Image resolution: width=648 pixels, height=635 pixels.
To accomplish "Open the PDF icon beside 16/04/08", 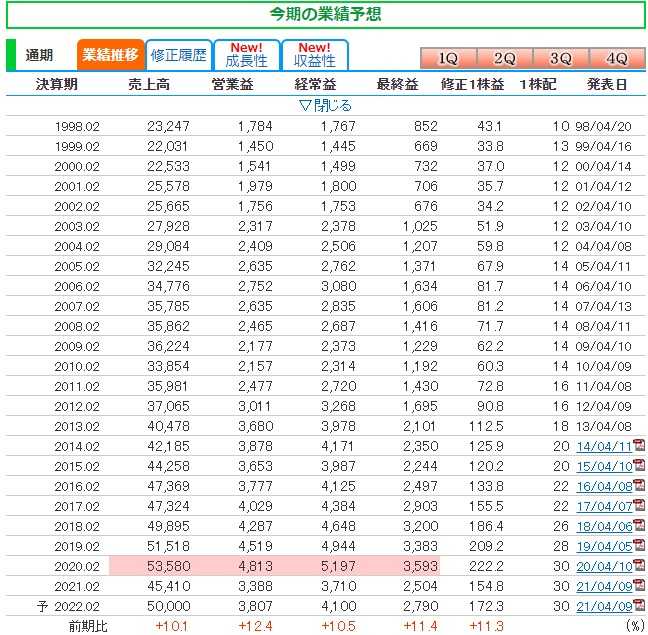I will [x=639, y=486].
